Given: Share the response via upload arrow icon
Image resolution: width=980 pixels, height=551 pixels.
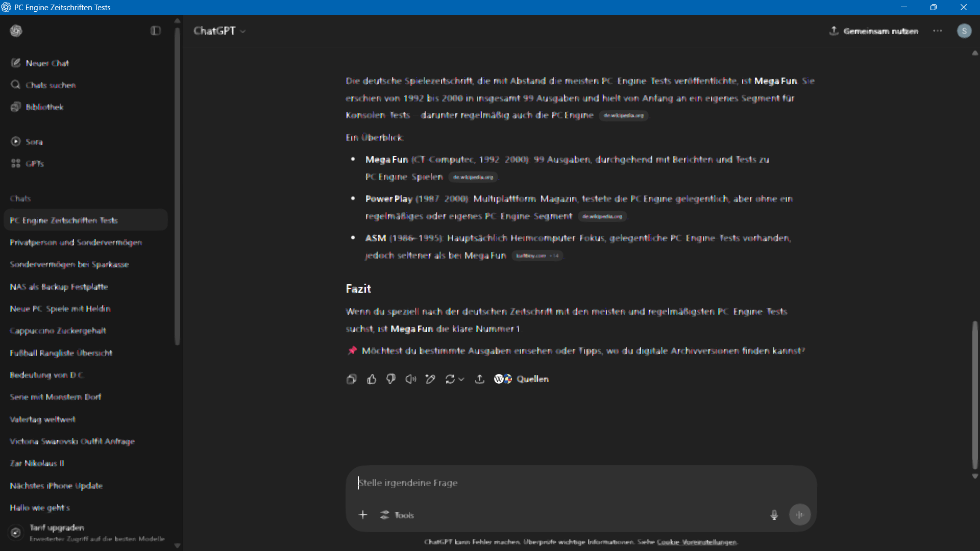Looking at the screenshot, I should coord(480,379).
